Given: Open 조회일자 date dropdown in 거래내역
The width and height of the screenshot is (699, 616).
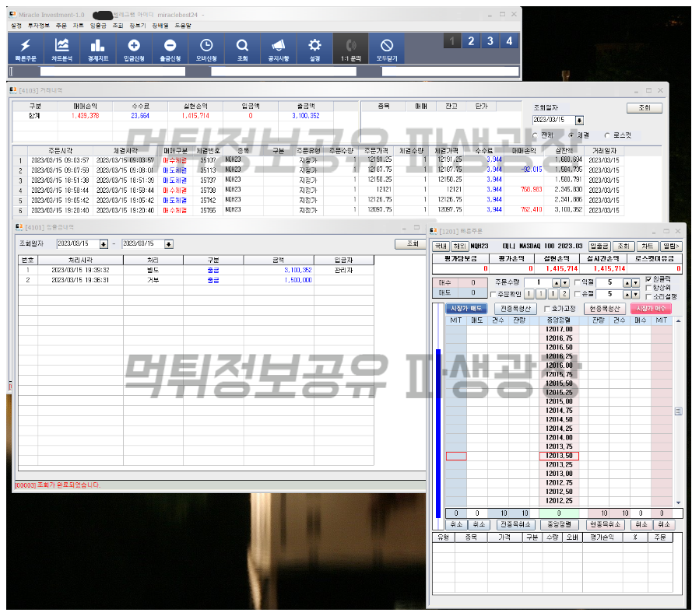Looking at the screenshot, I should tap(579, 121).
